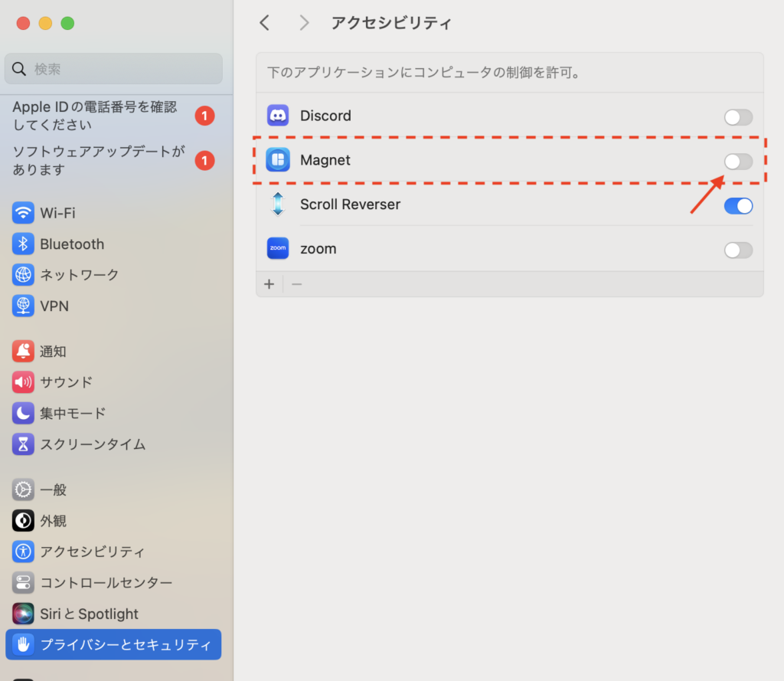This screenshot has width=784, height=681.
Task: Click the zoom app icon
Action: click(277, 249)
